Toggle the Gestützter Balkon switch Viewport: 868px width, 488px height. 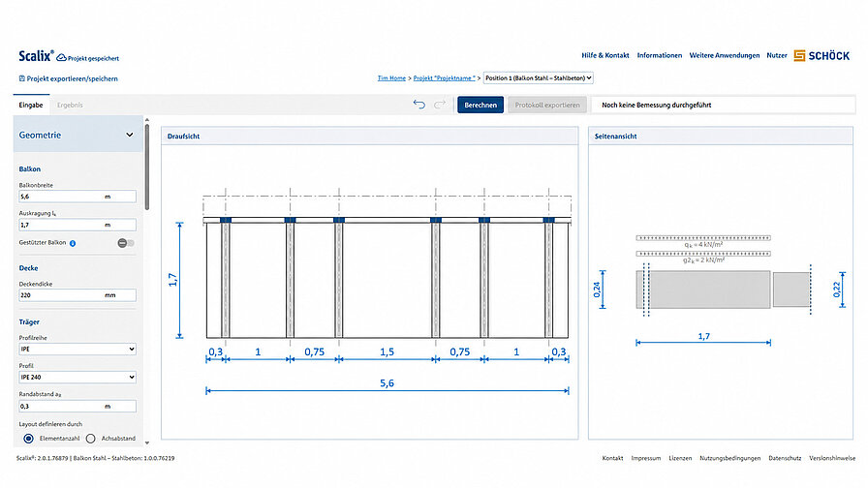pyautogui.click(x=126, y=243)
